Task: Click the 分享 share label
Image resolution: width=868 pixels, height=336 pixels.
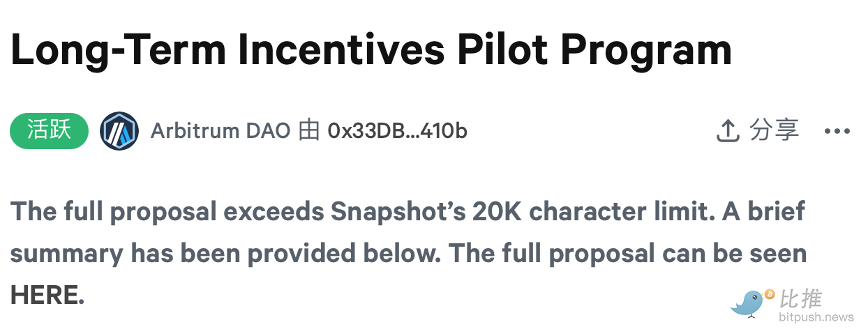Action: 775,130
